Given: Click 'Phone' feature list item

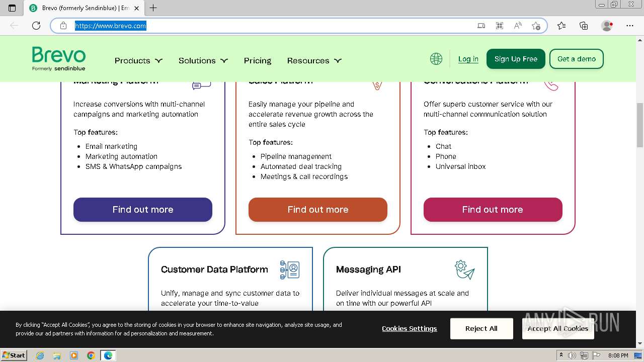Looking at the screenshot, I should (x=446, y=156).
